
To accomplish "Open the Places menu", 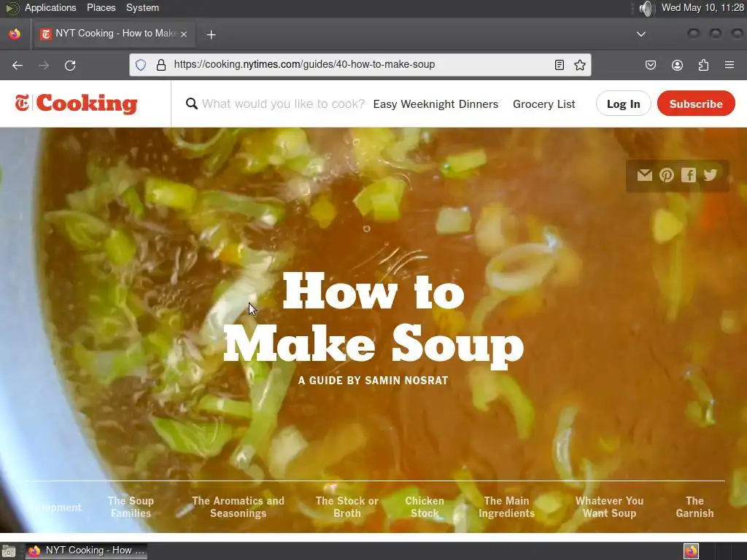I will point(101,7).
